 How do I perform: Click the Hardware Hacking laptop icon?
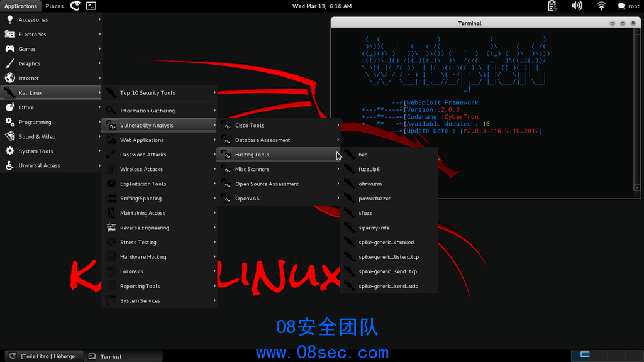pyautogui.click(x=111, y=257)
